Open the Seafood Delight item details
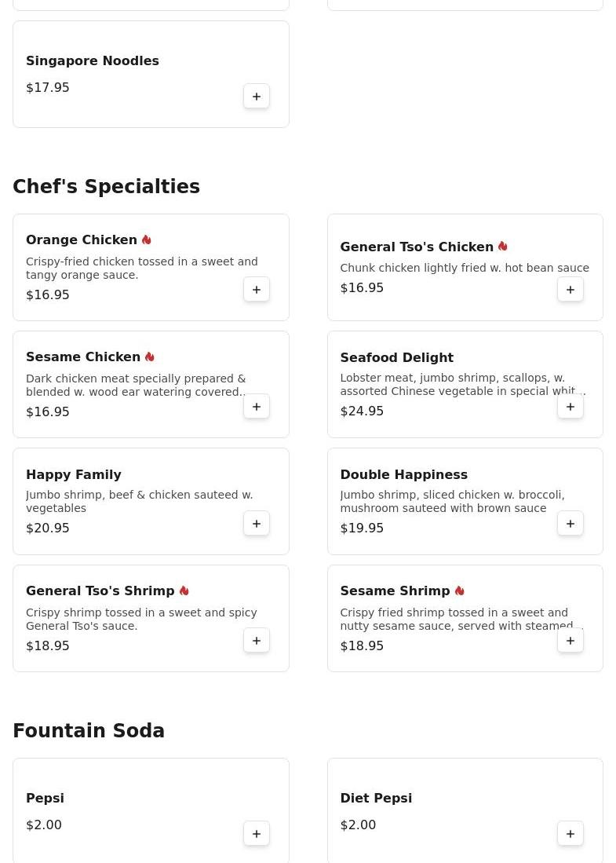Screen dimensions: 616x863 (396, 358)
